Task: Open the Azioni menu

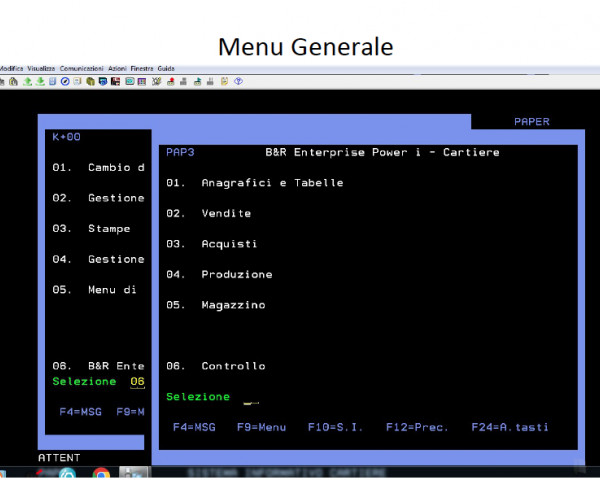Action: (117, 69)
